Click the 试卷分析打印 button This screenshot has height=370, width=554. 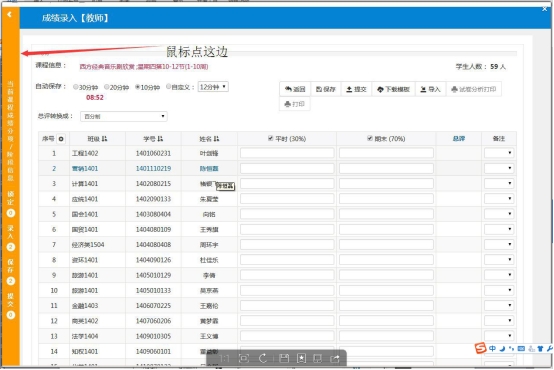click(x=474, y=89)
